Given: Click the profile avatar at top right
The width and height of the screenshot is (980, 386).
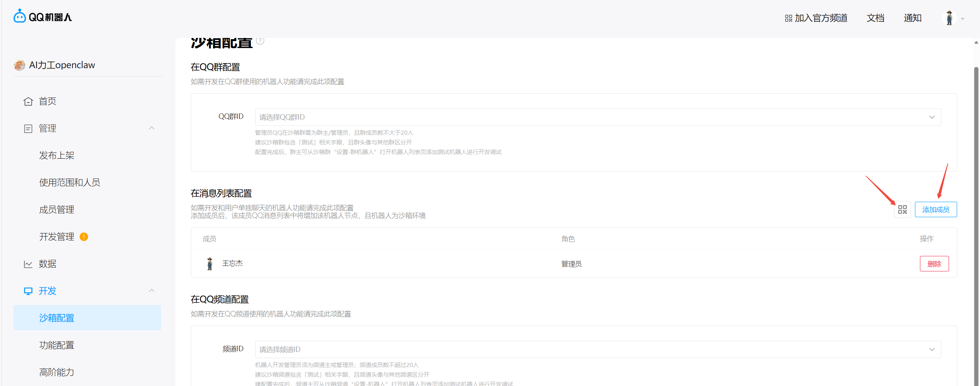Looking at the screenshot, I should click(x=950, y=18).
